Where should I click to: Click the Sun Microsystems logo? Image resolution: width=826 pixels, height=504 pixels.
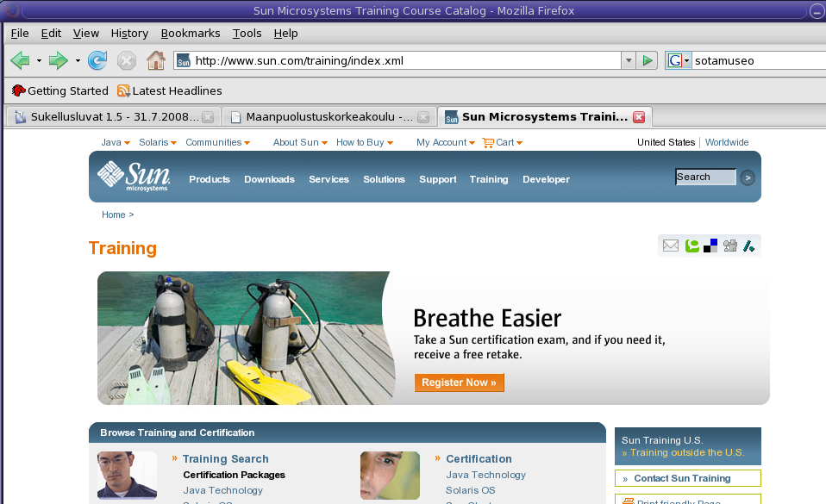coord(134,177)
